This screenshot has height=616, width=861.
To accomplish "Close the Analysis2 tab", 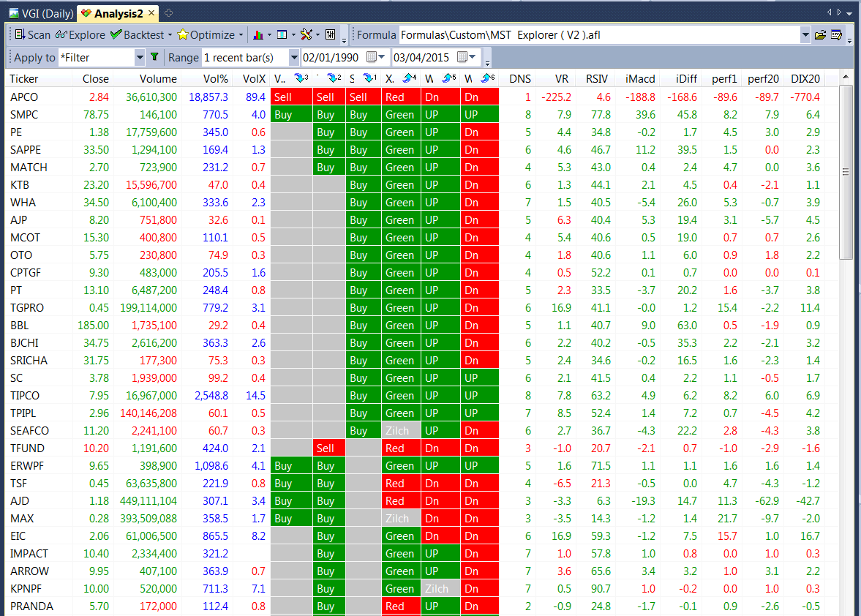I will point(151,12).
